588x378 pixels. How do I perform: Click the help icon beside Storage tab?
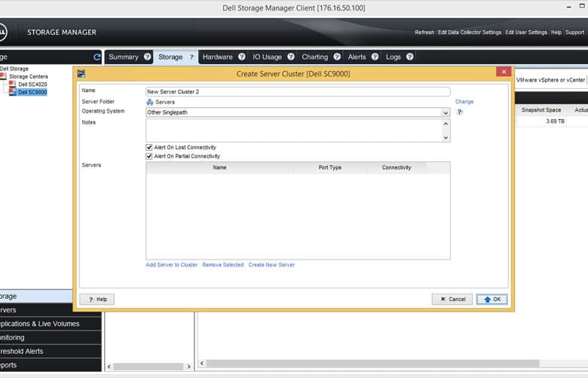click(x=191, y=57)
